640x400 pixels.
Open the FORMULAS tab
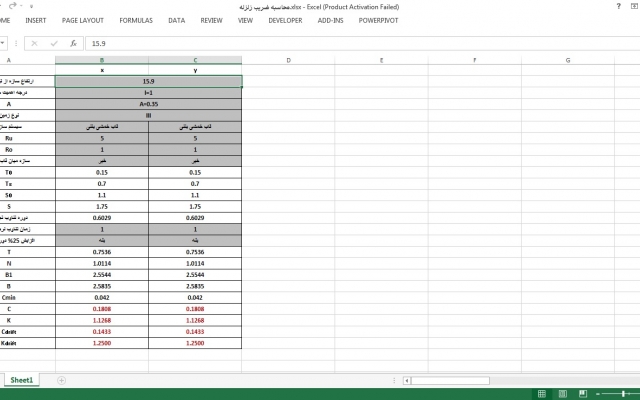pos(136,20)
